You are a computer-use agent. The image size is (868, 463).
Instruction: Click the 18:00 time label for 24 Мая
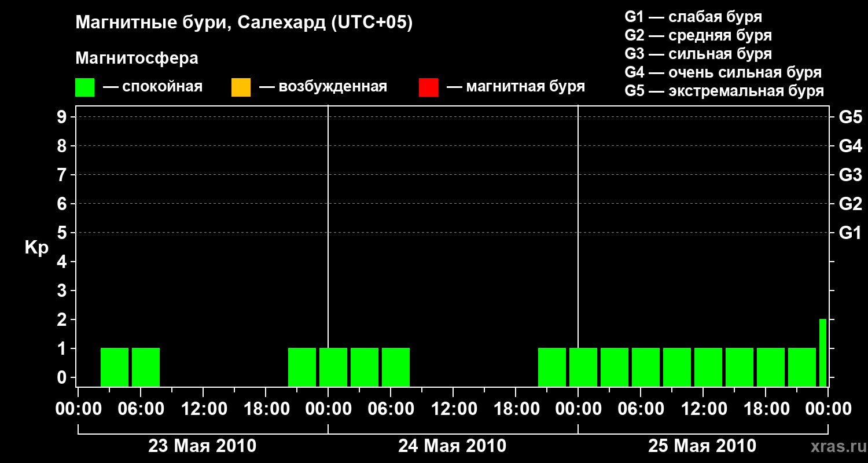(516, 409)
